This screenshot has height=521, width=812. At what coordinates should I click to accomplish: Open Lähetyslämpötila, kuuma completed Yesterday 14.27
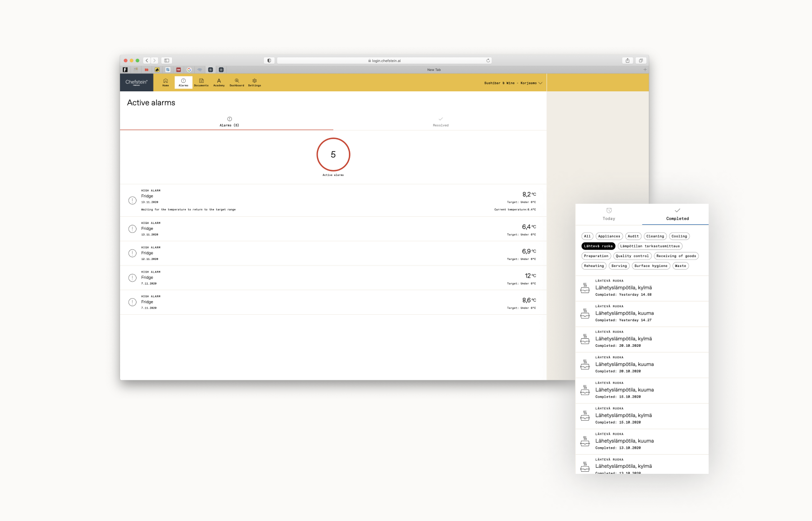pyautogui.click(x=642, y=314)
